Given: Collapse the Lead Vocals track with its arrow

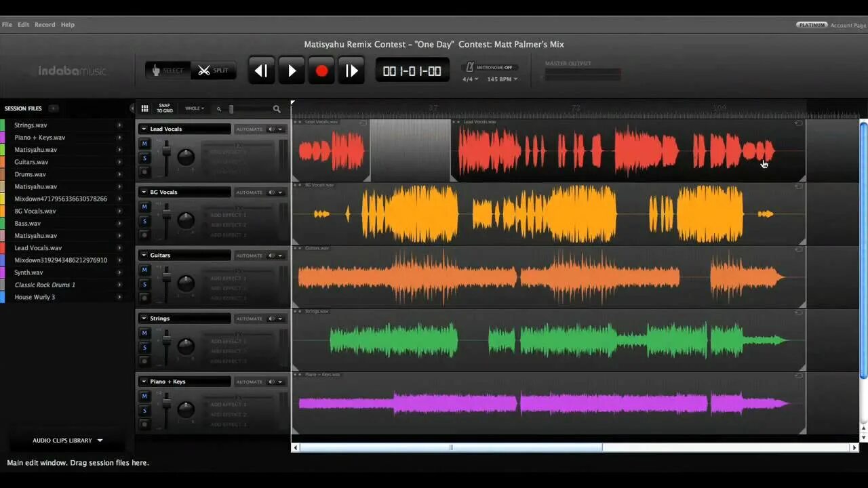Looking at the screenshot, I should [144, 129].
